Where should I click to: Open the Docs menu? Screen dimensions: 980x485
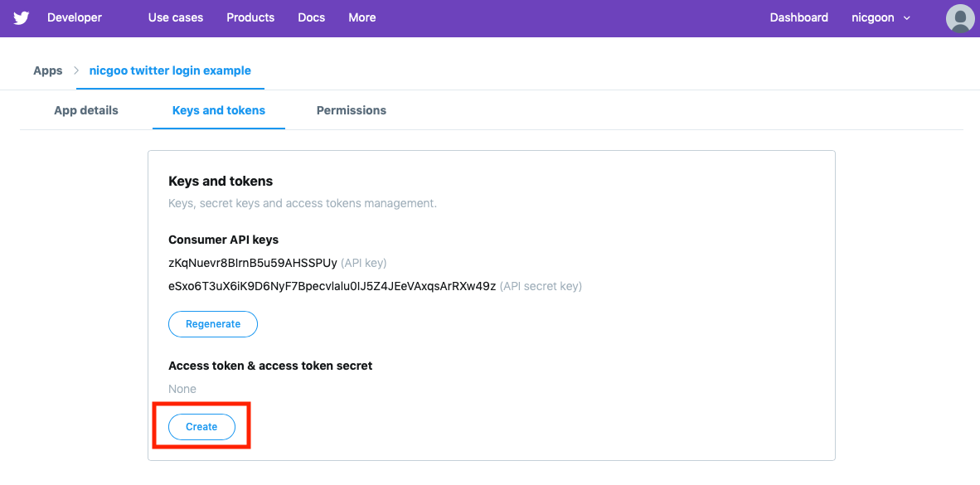(x=311, y=17)
